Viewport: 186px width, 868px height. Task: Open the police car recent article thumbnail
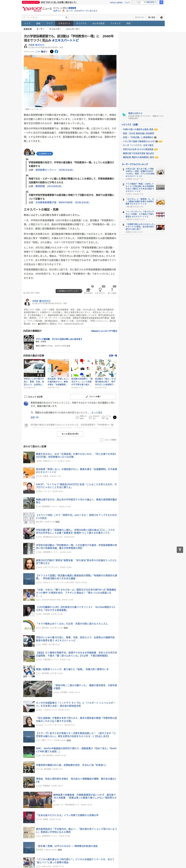point(34,368)
